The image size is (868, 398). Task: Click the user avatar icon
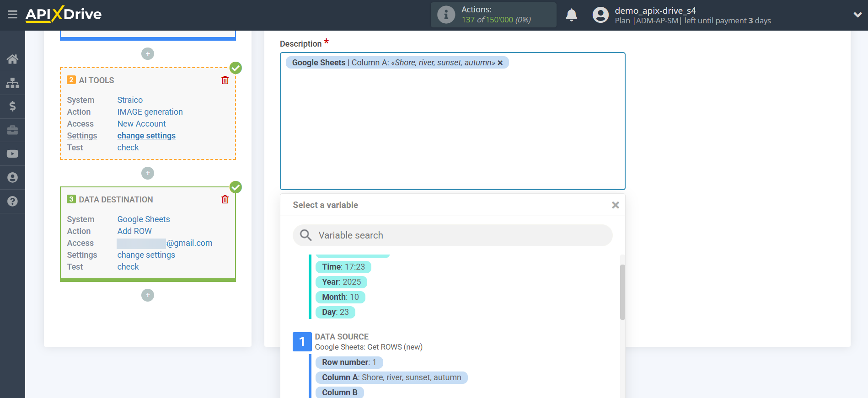tap(600, 15)
